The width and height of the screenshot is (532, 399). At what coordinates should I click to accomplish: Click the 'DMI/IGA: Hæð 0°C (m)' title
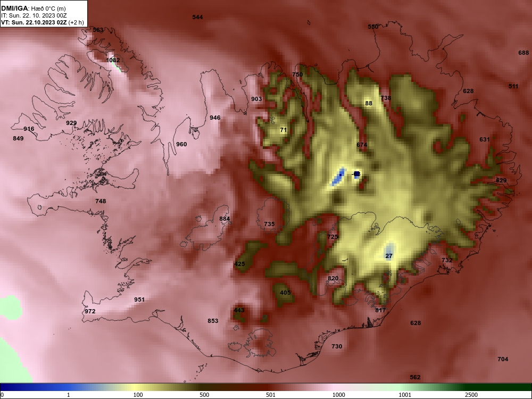point(33,8)
